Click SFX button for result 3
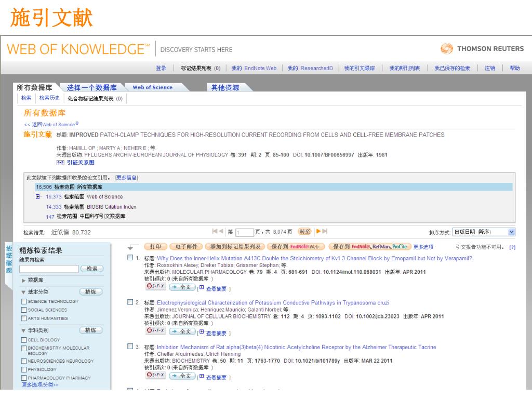532x399 pixels. [x=155, y=375]
